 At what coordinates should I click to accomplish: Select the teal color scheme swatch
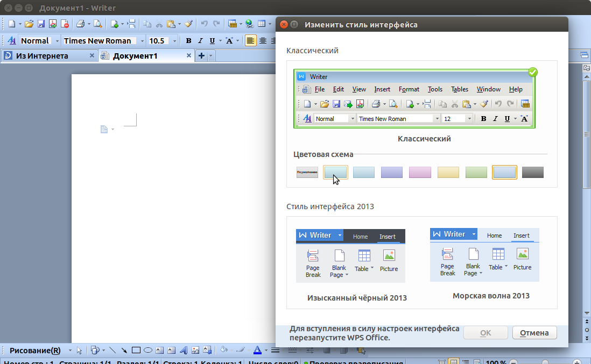(x=335, y=173)
